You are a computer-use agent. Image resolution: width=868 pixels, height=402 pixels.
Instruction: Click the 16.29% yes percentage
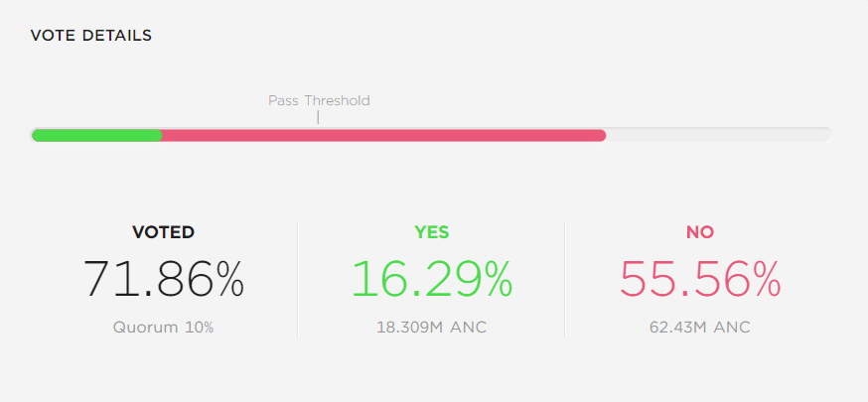pyautogui.click(x=431, y=279)
